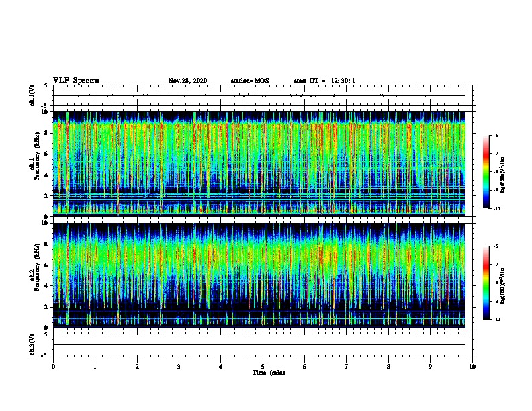The width and height of the screenshot is (532, 411).
Task: Click the "station=MOS" header label
Action: 250,81
